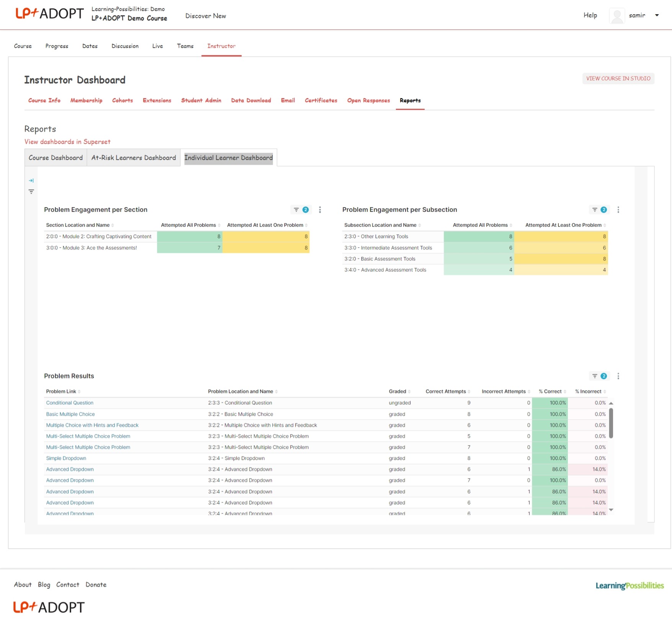Open the Live tab
The height and width of the screenshot is (634, 672).
[158, 46]
